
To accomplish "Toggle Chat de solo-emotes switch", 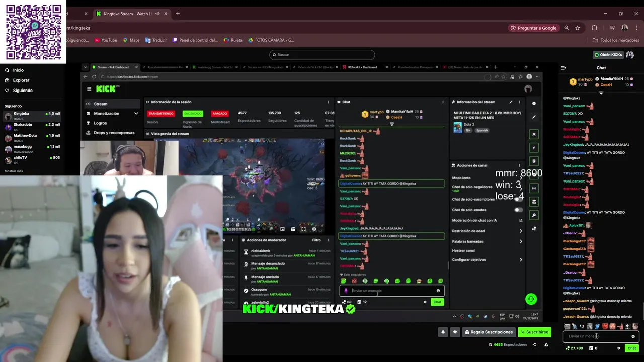I will (x=518, y=210).
